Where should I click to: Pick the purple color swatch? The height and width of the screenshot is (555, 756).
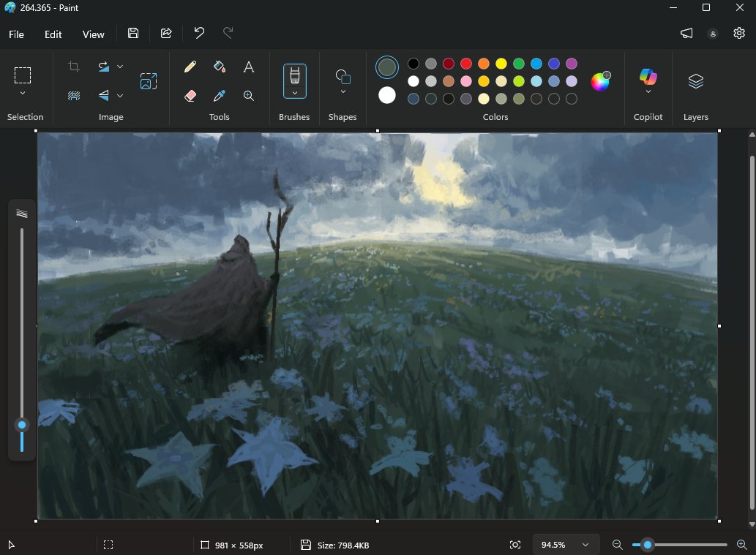click(x=572, y=64)
